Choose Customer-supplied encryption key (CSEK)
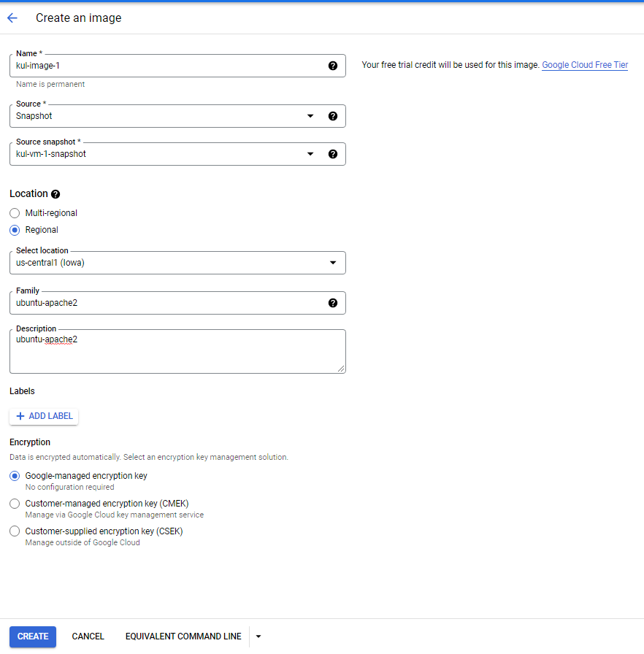The height and width of the screenshot is (654, 644). [14, 531]
